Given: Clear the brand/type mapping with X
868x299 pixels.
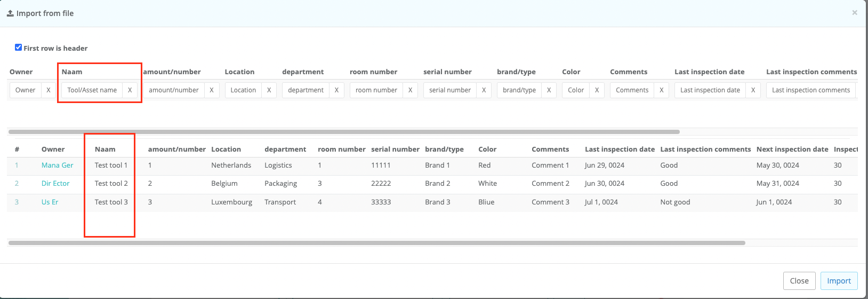Looking at the screenshot, I should 549,90.
